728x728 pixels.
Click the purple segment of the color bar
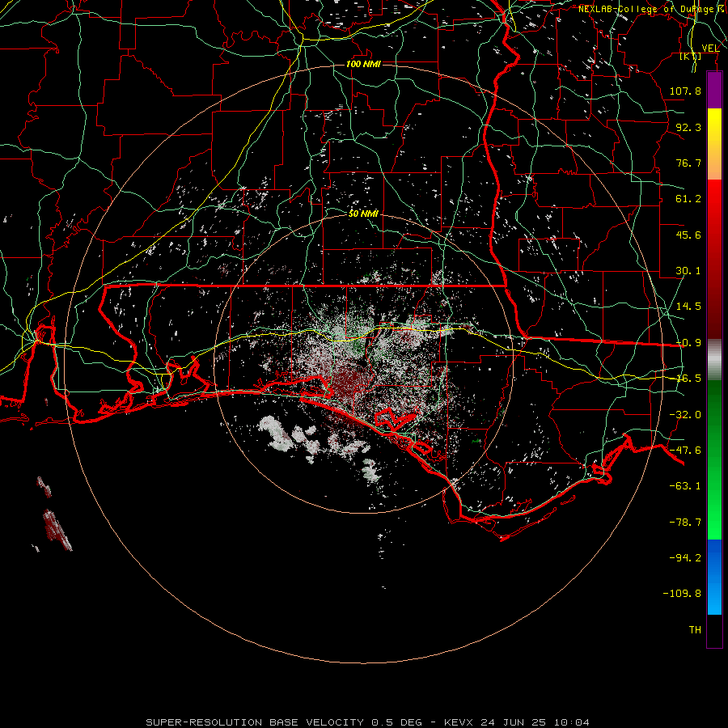714,91
